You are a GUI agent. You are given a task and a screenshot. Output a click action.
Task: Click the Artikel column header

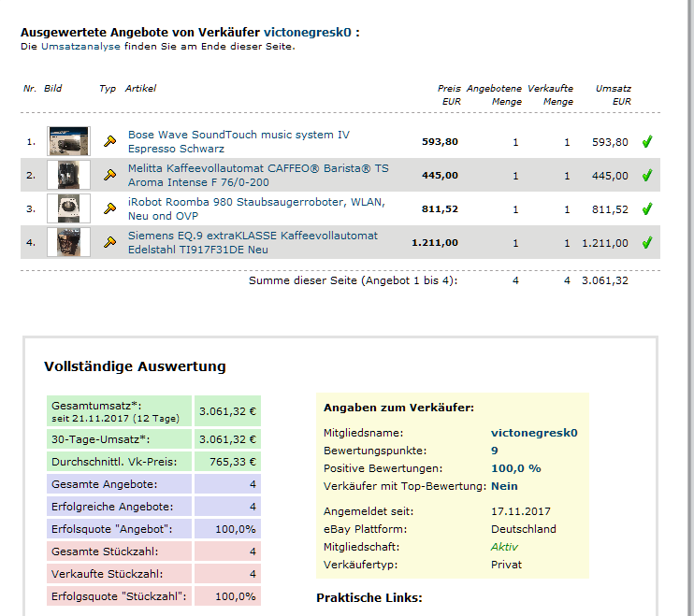point(140,89)
